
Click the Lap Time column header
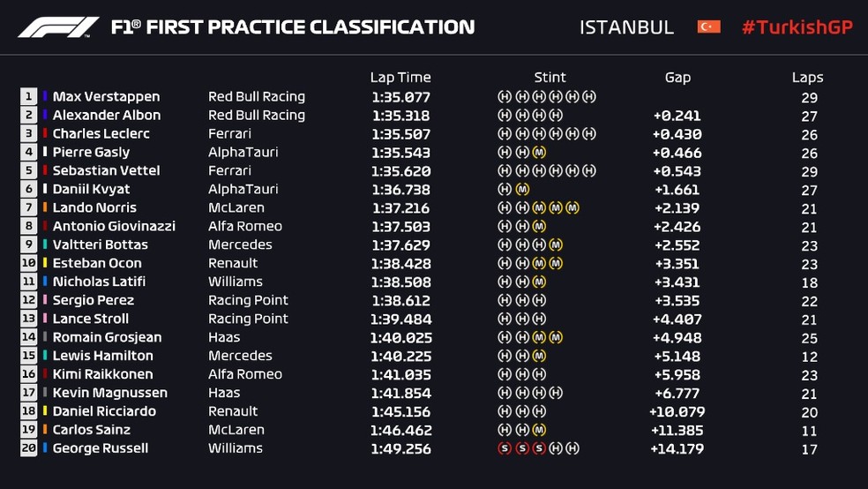(x=400, y=78)
